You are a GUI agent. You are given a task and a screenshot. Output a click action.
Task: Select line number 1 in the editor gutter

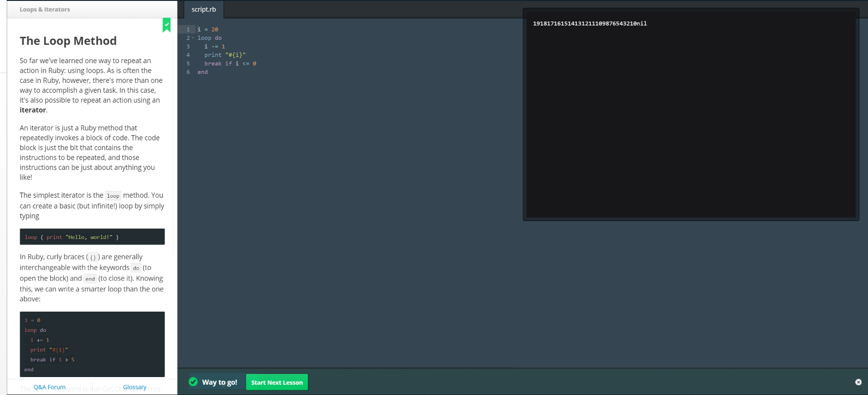[x=188, y=30]
